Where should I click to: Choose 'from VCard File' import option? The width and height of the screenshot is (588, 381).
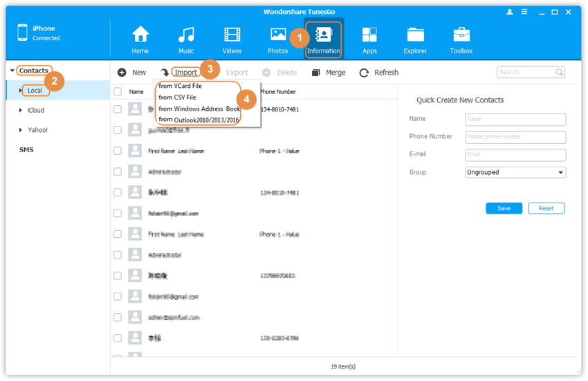(180, 86)
